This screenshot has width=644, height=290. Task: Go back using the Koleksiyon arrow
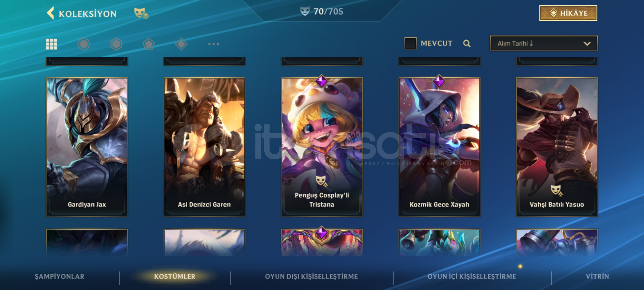[50, 13]
